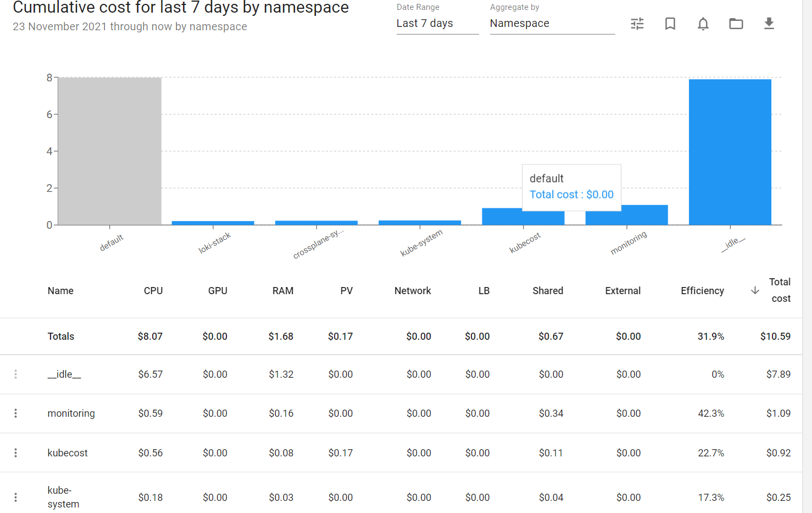Select the __idle__ row name

pos(64,374)
